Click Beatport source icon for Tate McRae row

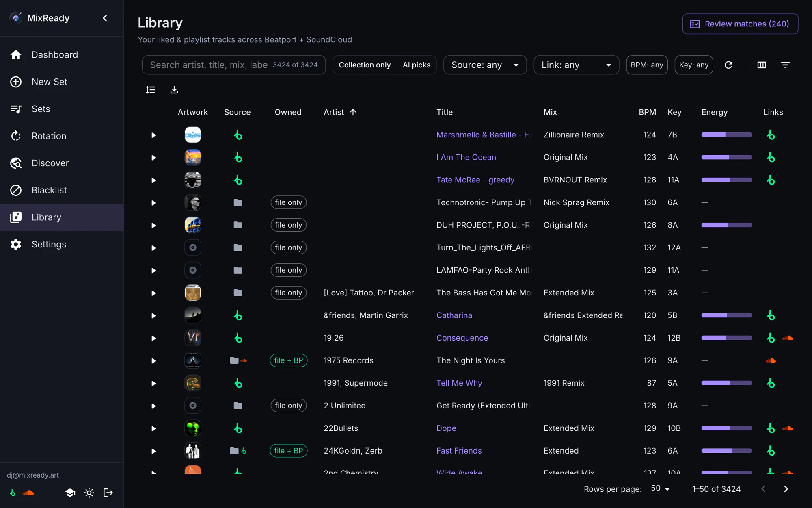[238, 180]
